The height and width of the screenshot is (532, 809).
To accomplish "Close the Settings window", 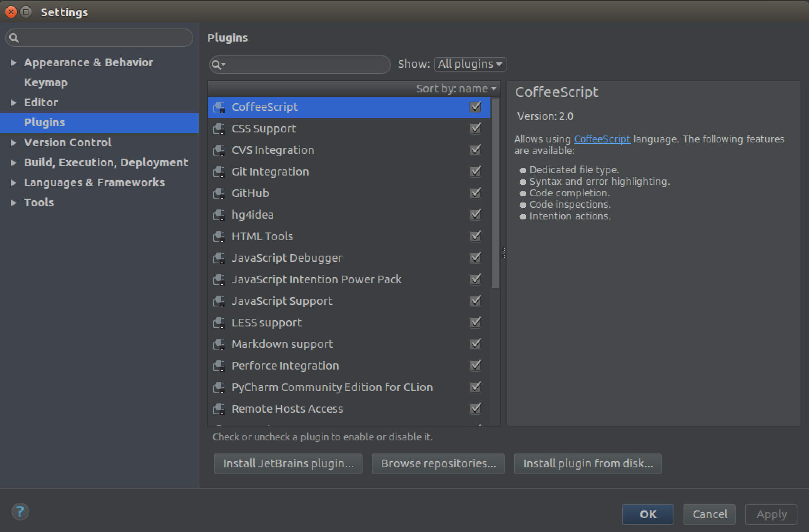I will 12,12.
